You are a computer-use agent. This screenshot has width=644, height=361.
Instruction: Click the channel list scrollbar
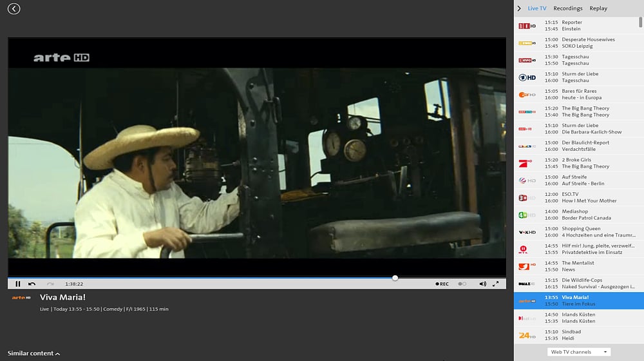640,22
